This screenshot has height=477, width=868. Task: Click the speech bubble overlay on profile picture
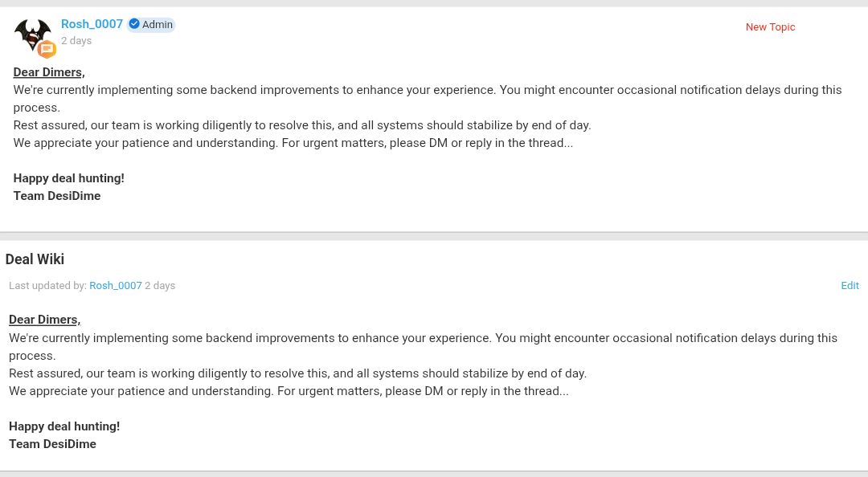click(x=47, y=49)
